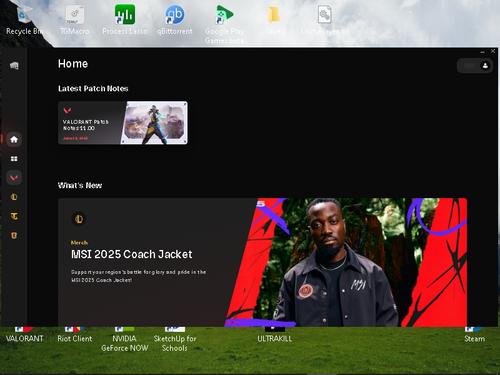Screen dimensions: 500x375
Task: Select the ULTRAKILL desktop shortcut label
Action: click(275, 339)
